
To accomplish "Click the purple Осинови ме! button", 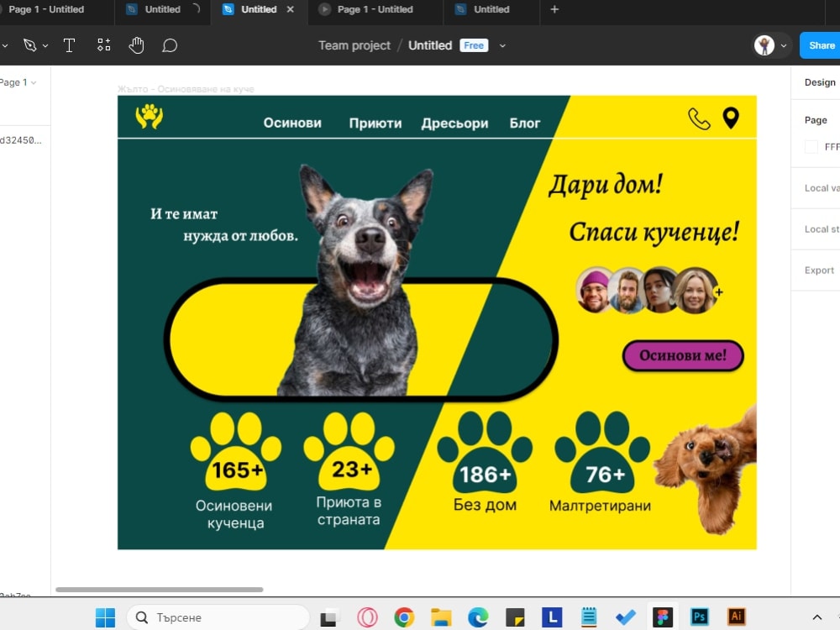I will click(x=683, y=355).
